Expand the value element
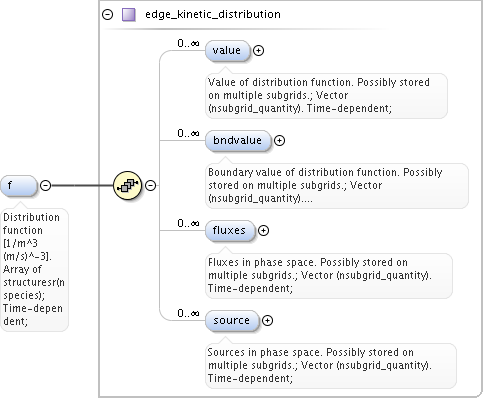This screenshot has height=399, width=484. tap(258, 51)
